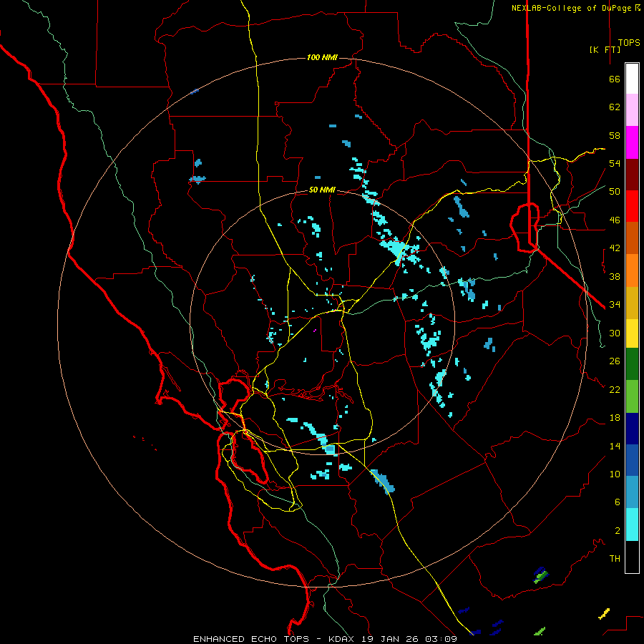Click the NEXLAB-College of DuPage title text
644x644 pixels.
tap(575, 8)
